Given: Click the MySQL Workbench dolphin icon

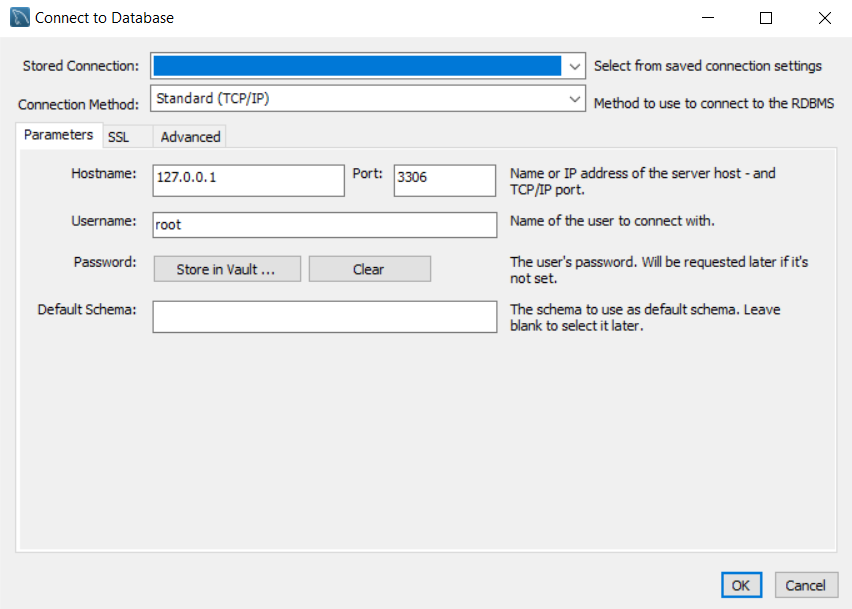Looking at the screenshot, I should (18, 17).
